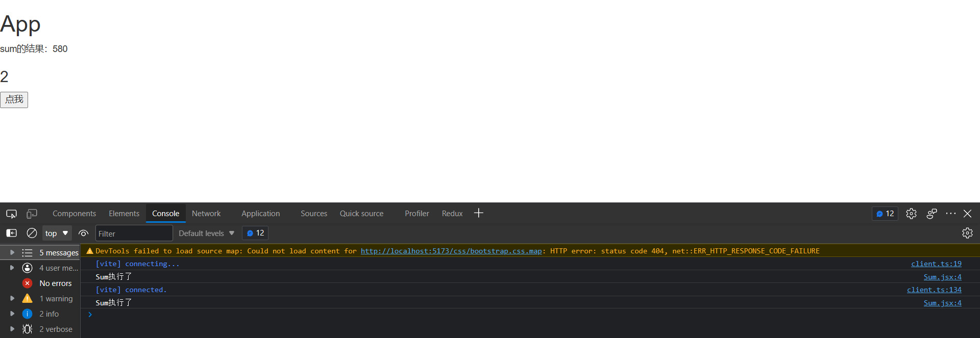This screenshot has height=338, width=980.
Task: Click the 12 issues badge in the console toolbar
Action: click(x=255, y=233)
